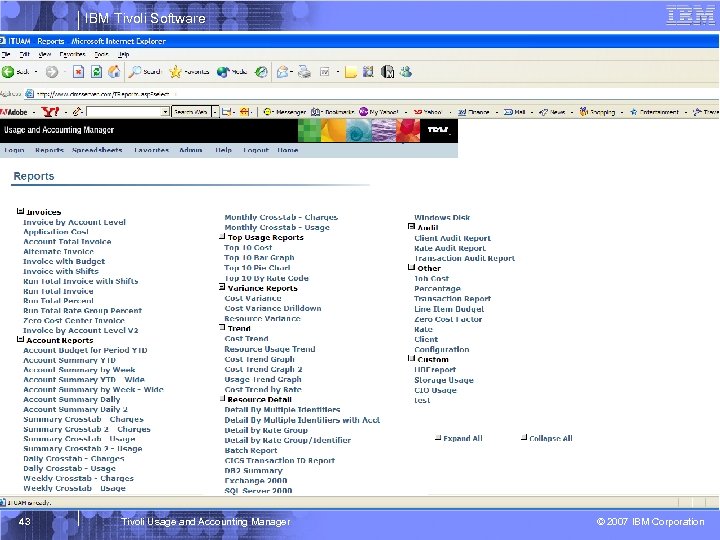Open the browser Edit menu
Viewport: 720px width, 540px height.
coord(24,54)
